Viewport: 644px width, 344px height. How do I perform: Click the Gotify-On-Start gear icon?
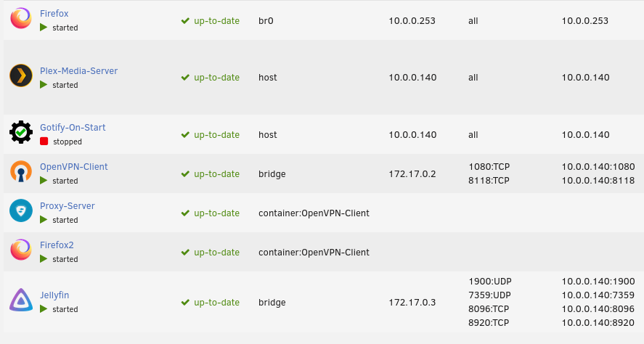[x=21, y=132]
